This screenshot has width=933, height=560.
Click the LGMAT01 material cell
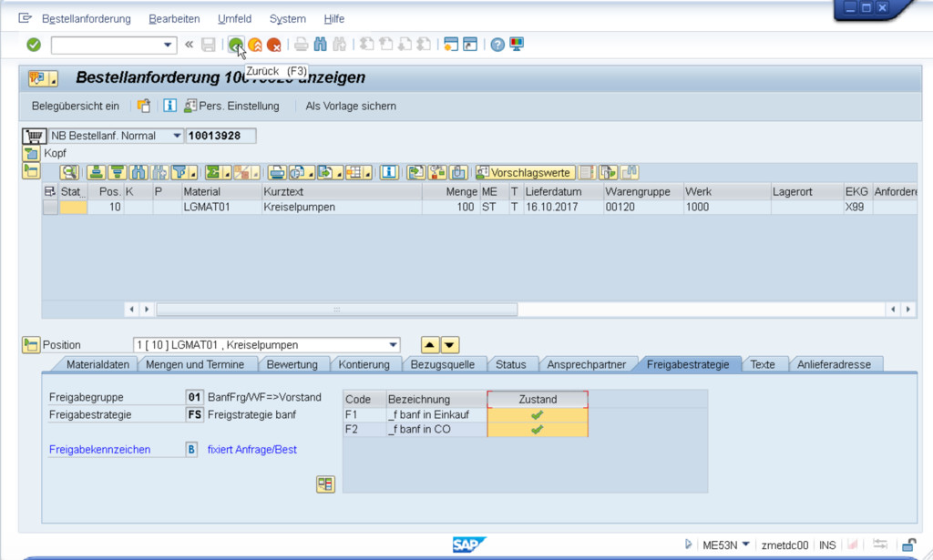point(221,207)
